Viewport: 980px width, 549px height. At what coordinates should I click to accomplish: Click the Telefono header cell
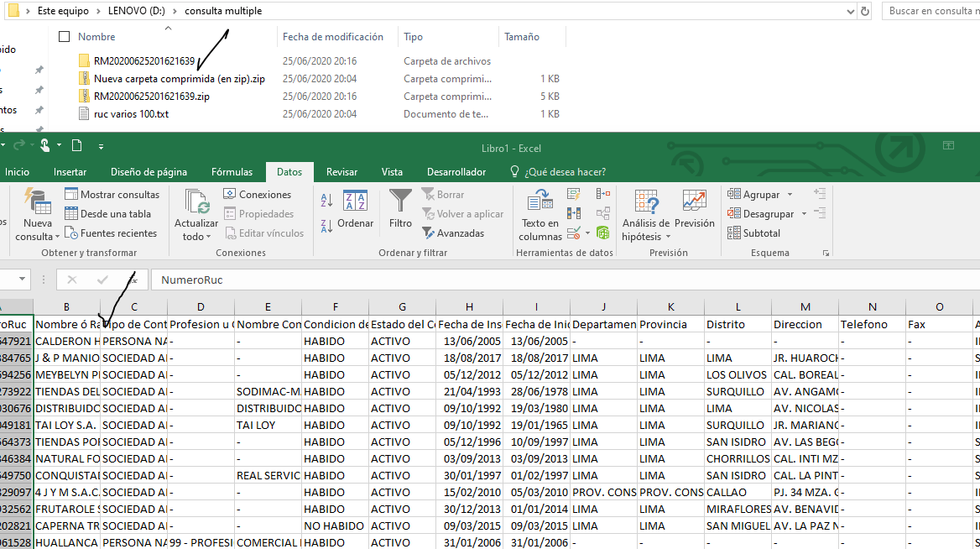click(x=872, y=325)
